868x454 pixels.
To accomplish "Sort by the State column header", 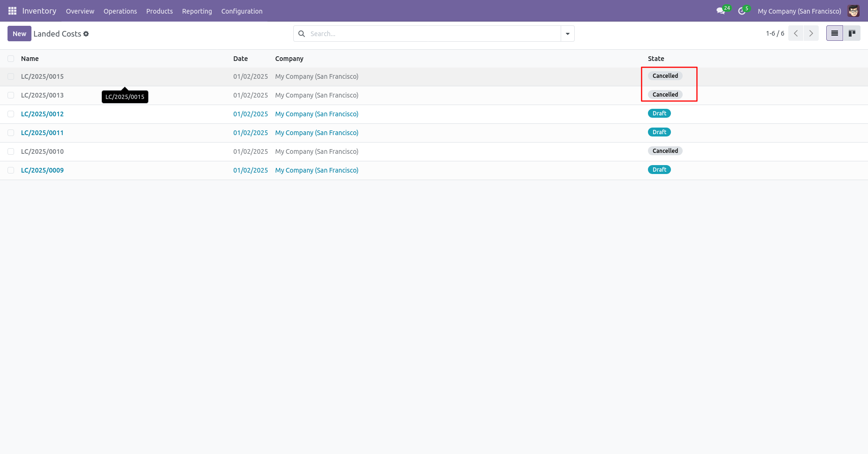I will 656,59.
